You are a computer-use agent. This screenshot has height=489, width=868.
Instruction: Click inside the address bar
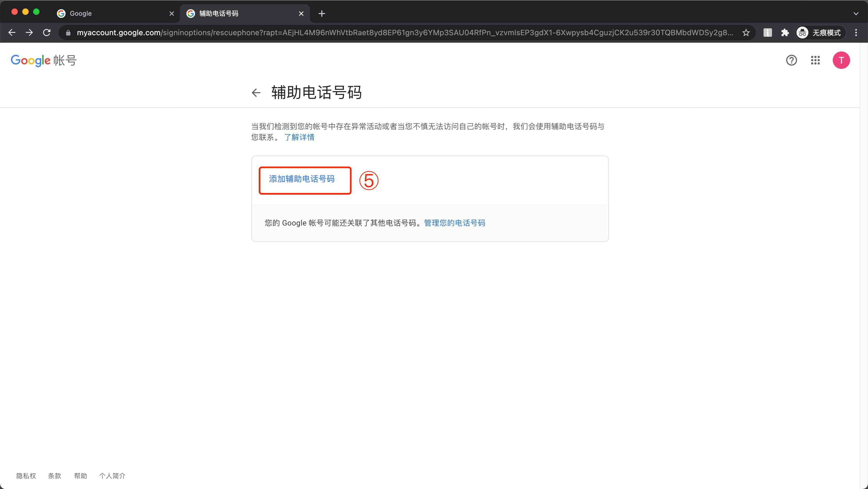404,32
